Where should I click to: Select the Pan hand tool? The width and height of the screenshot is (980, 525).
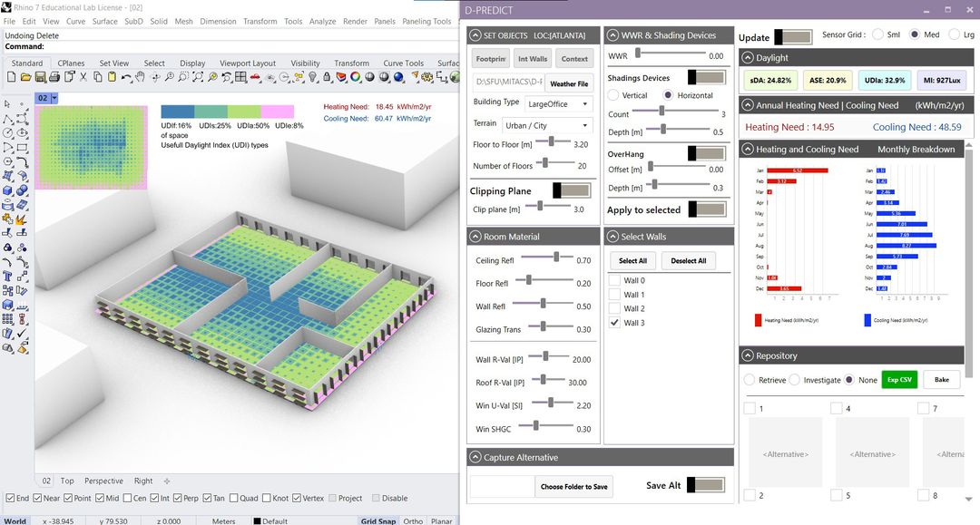139,78
